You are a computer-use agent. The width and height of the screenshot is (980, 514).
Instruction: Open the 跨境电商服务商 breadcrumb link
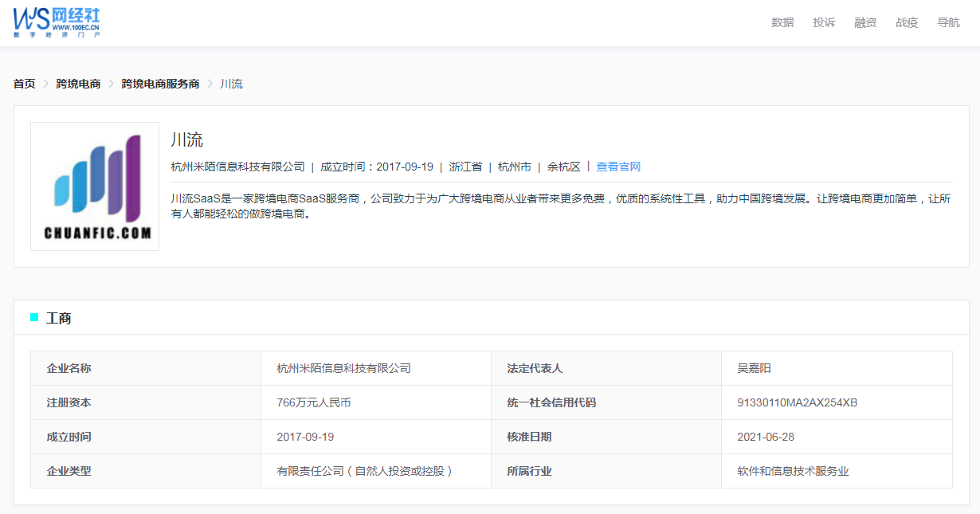[160, 84]
